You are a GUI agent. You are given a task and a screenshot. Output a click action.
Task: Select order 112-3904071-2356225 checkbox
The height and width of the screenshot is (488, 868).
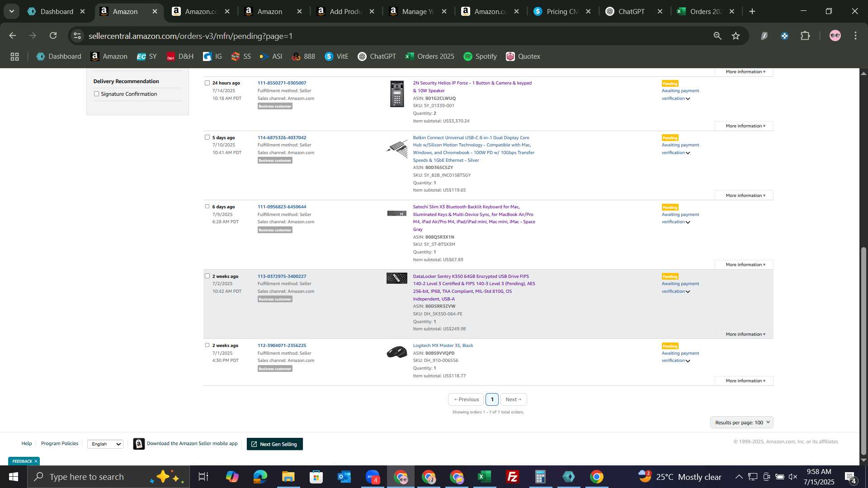pyautogui.click(x=207, y=345)
